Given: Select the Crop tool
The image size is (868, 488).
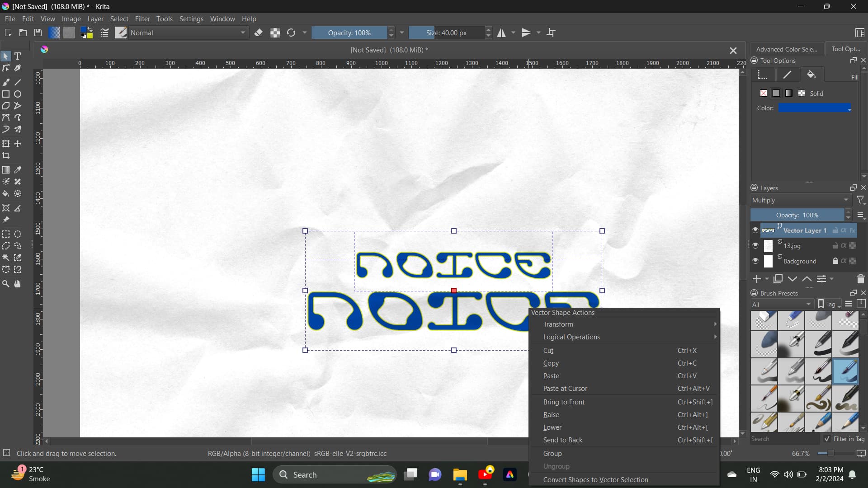Looking at the screenshot, I should [6, 155].
